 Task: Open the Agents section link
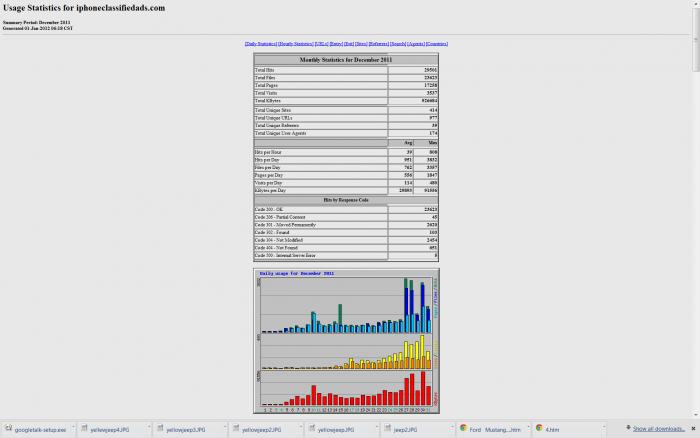(x=416, y=44)
